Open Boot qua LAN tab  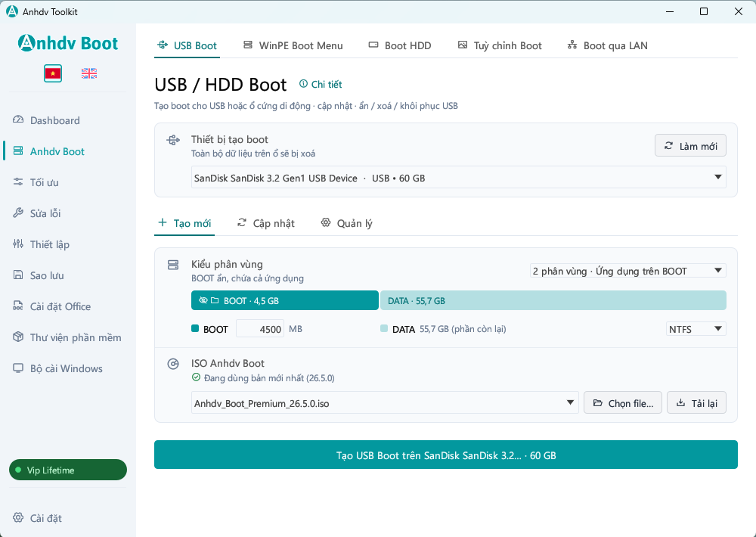(x=608, y=45)
